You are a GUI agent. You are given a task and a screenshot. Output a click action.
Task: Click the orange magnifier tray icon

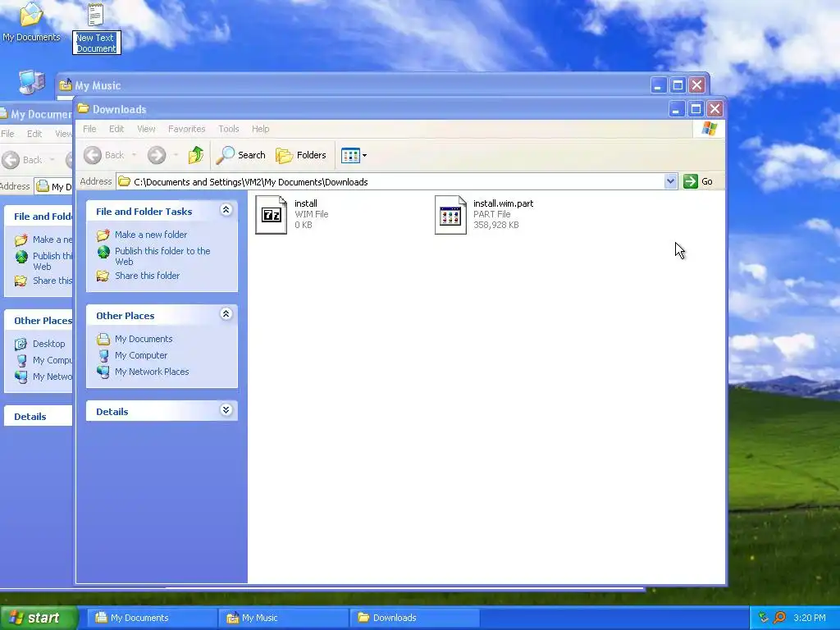779,618
